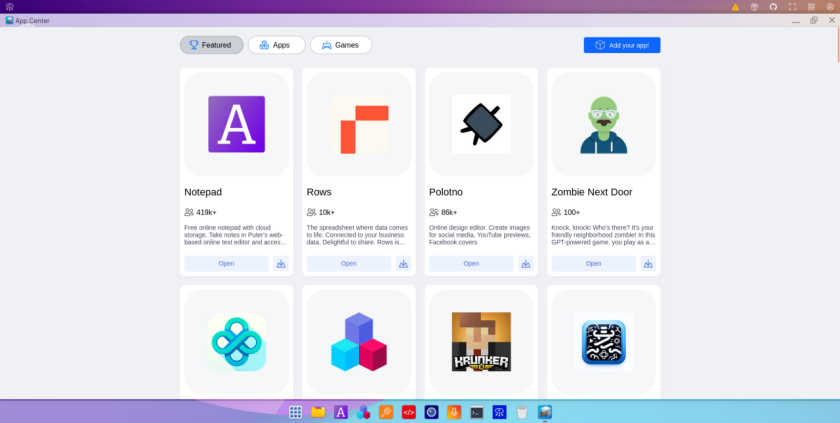
Task: Open the GitHub icon in top bar
Action: pyautogui.click(x=773, y=7)
